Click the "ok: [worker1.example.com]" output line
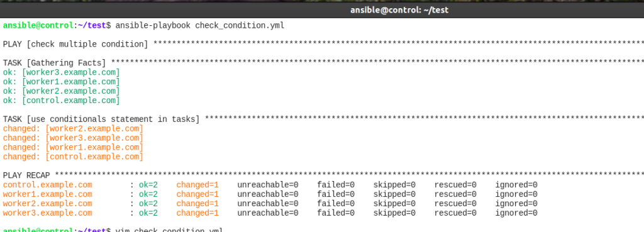Image resolution: width=644 pixels, height=232 pixels. point(61,82)
